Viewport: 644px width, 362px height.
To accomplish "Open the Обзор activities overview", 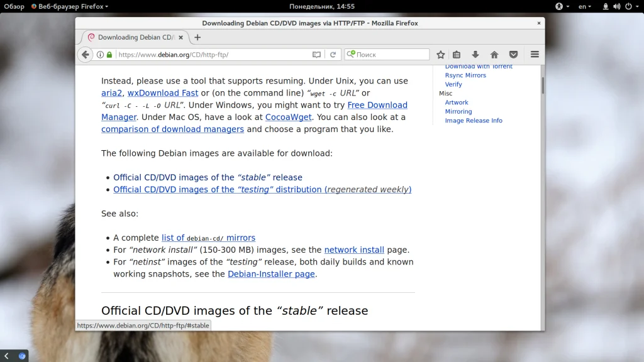I will pos(14,6).
